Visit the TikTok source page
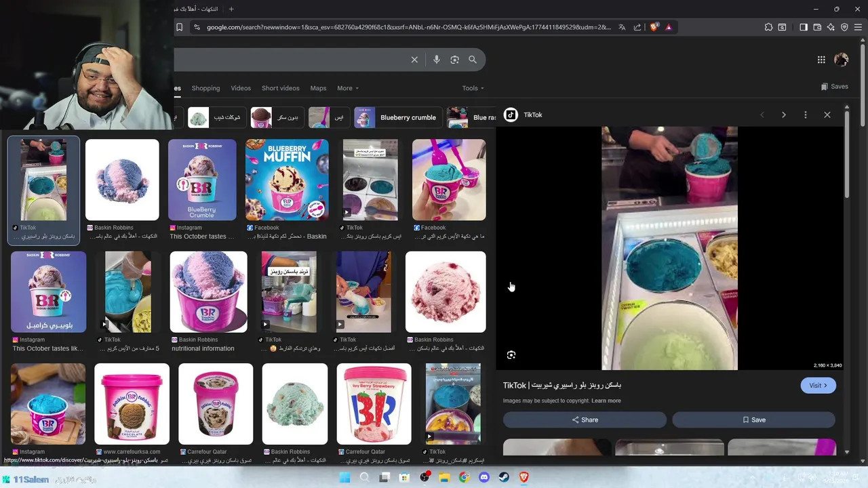Viewport: 868px width, 488px height. point(818,386)
